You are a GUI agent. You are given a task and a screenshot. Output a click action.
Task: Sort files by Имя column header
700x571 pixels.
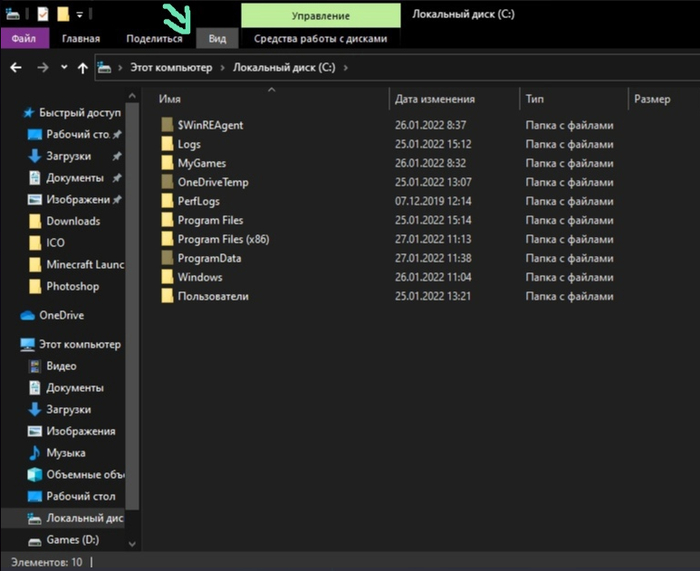coord(170,100)
